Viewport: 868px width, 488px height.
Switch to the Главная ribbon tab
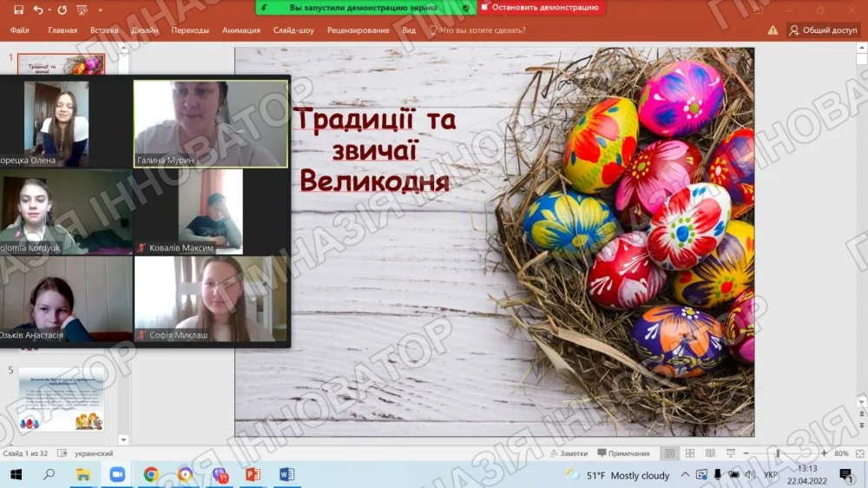pyautogui.click(x=62, y=30)
